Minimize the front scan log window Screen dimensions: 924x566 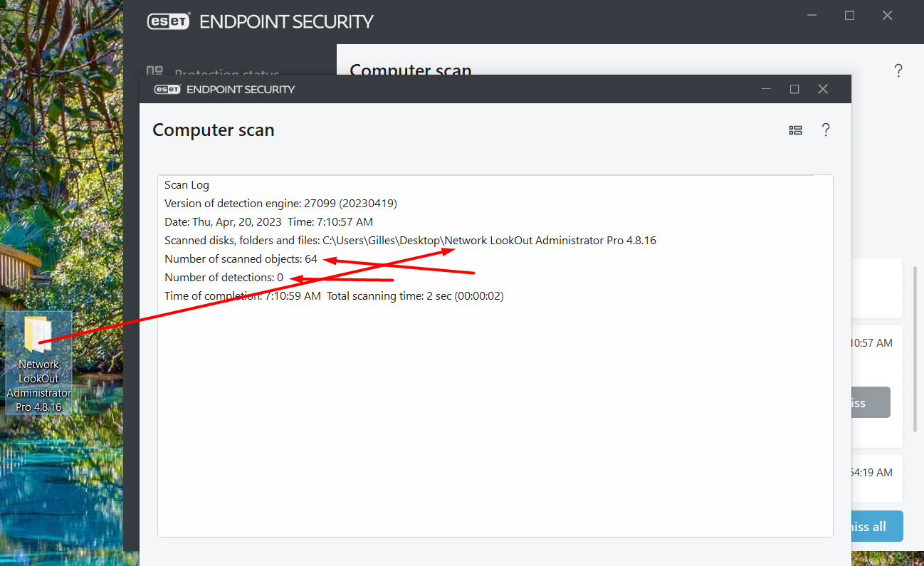point(766,89)
